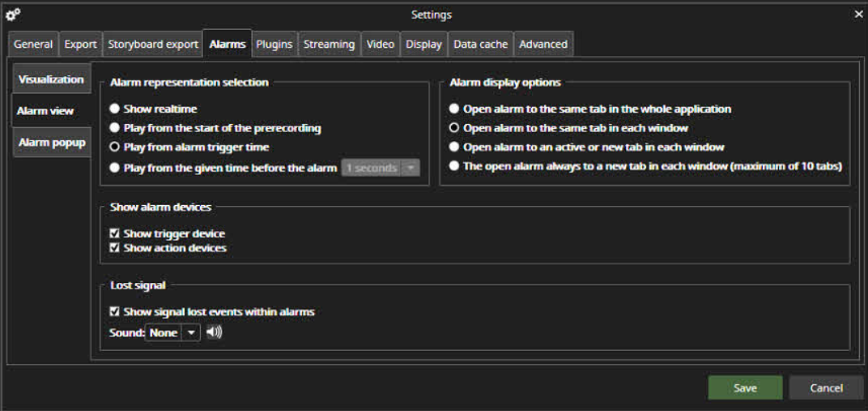The width and height of the screenshot is (868, 411).
Task: Choose Open alarm to an active or new tab
Action: (x=454, y=148)
